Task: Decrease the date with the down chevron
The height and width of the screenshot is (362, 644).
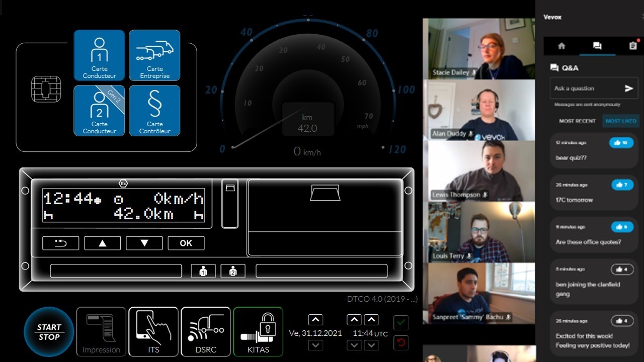Action: point(315,345)
